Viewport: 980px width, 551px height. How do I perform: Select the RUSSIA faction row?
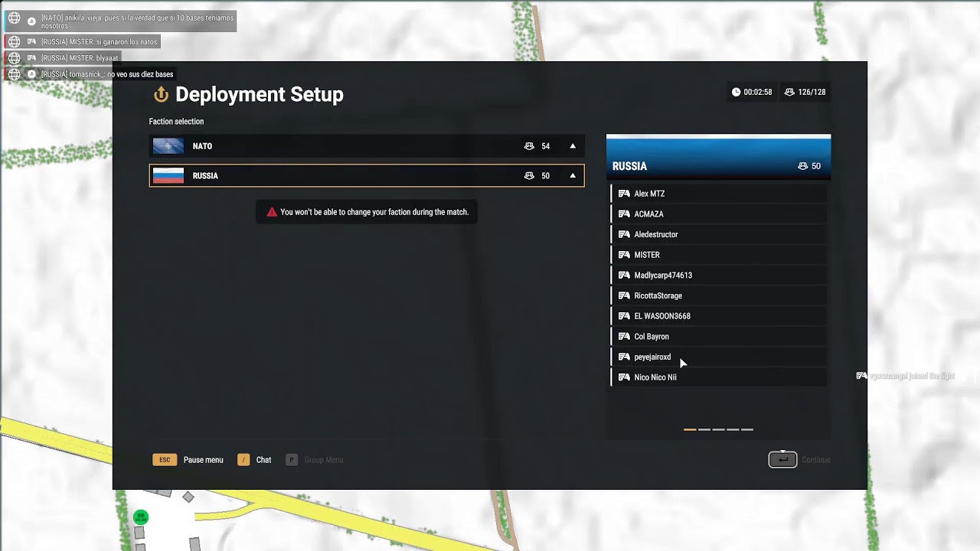367,176
